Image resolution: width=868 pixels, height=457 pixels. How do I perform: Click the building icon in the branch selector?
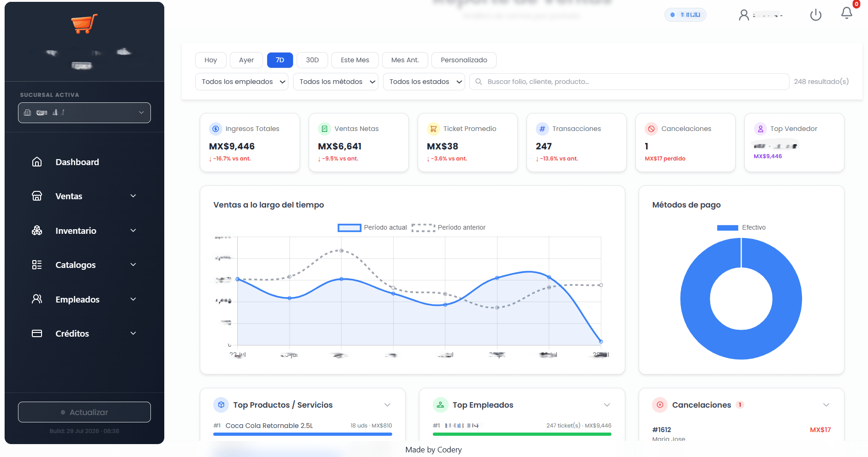28,113
